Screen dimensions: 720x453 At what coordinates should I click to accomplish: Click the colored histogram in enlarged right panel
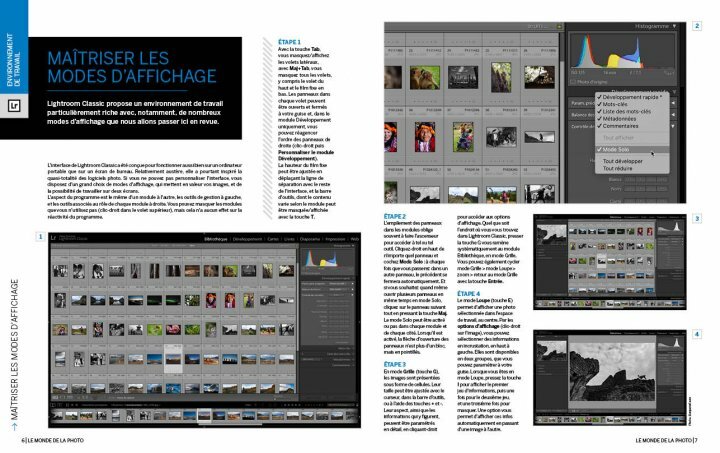tap(622, 51)
